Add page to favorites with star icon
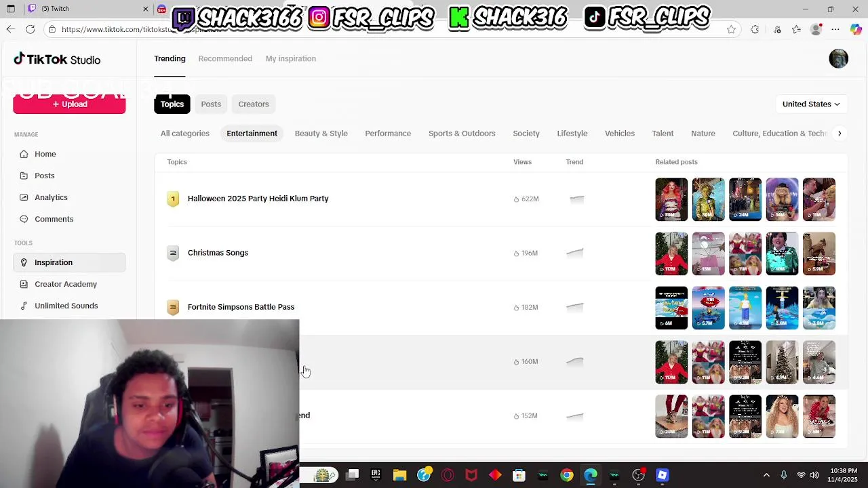Screen dimensions: 868x488 click(731, 29)
